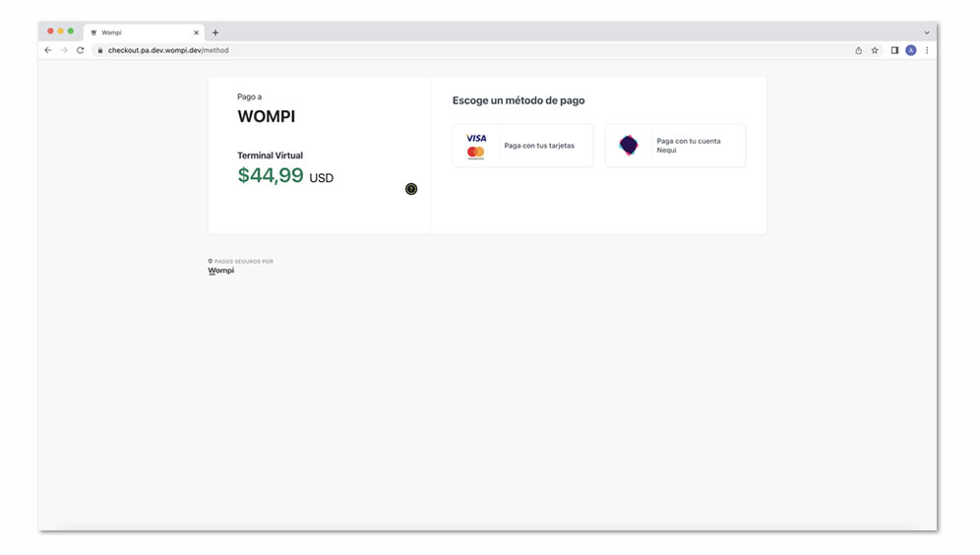Expand the tab search chevron
The image size is (980, 555).
(926, 32)
